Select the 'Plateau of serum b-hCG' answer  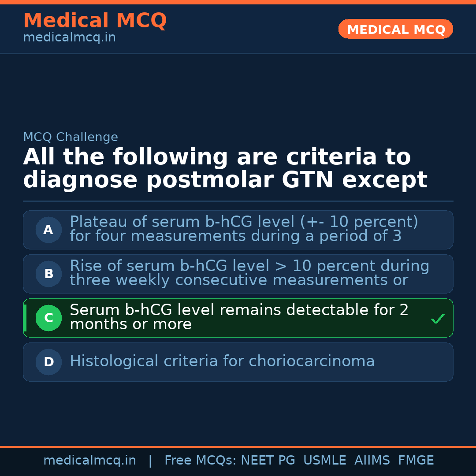(x=244, y=229)
